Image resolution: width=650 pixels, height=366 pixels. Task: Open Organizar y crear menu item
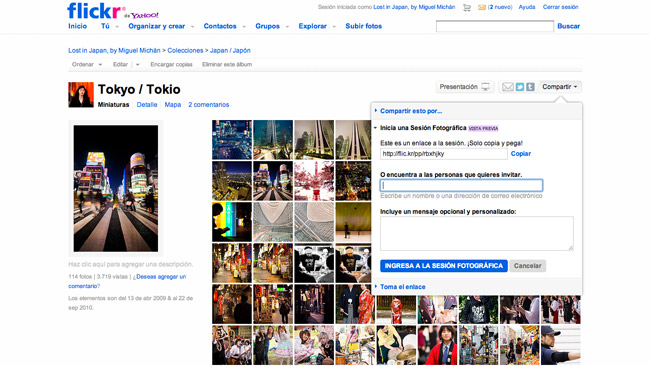pos(156,26)
